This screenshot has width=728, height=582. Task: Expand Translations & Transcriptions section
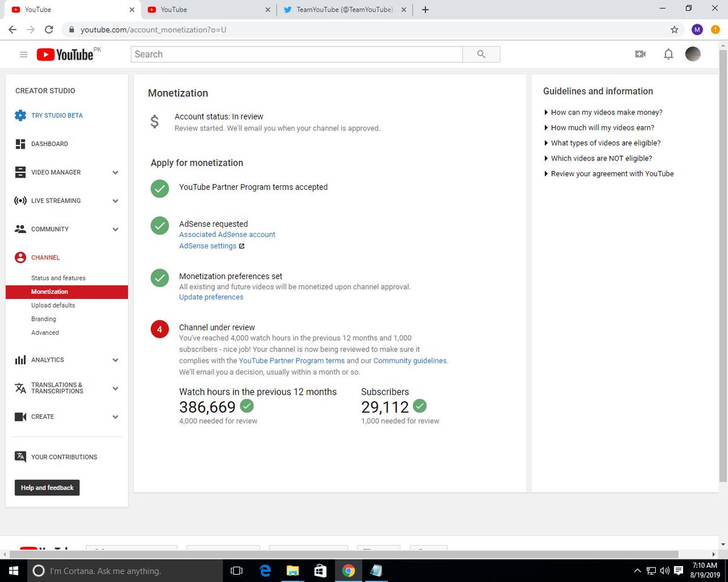click(x=115, y=389)
